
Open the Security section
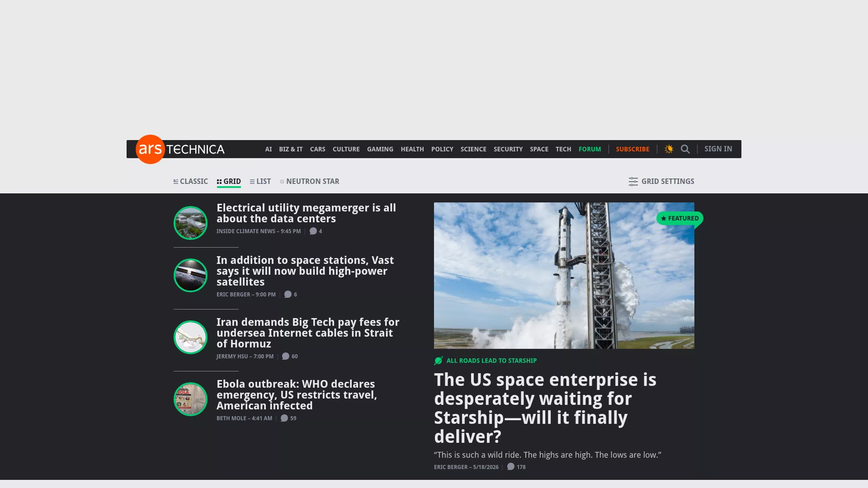pyautogui.click(x=508, y=149)
